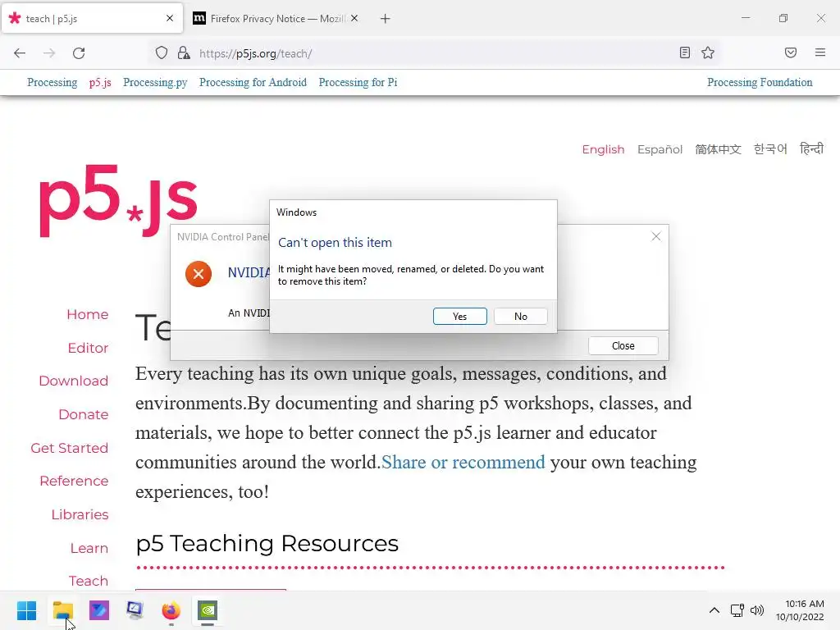Image resolution: width=840 pixels, height=630 pixels.
Task: Close the teach | p5.js tab
Action: (170, 18)
